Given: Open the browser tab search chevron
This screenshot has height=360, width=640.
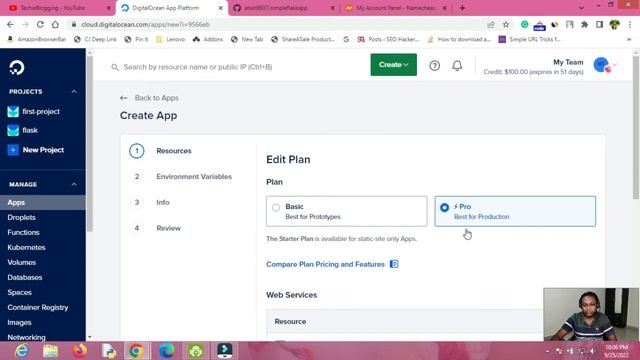Looking at the screenshot, I should tap(581, 8).
